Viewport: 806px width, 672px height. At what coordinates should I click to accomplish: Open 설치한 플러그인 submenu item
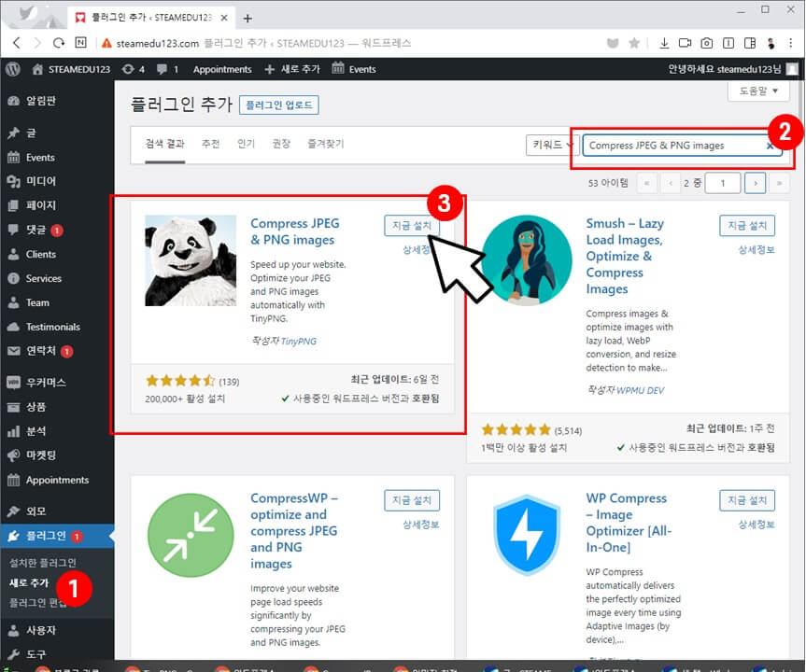(x=43, y=563)
